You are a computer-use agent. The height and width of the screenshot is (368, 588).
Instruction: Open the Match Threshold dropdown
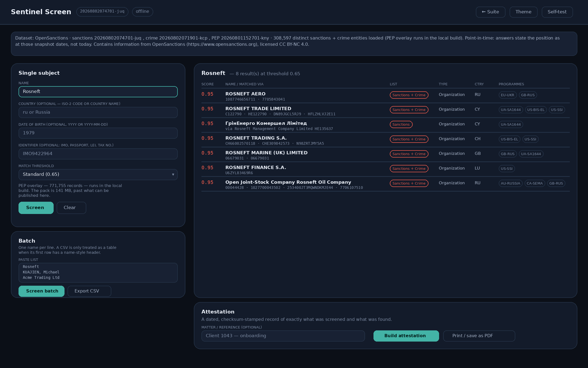tap(98, 174)
